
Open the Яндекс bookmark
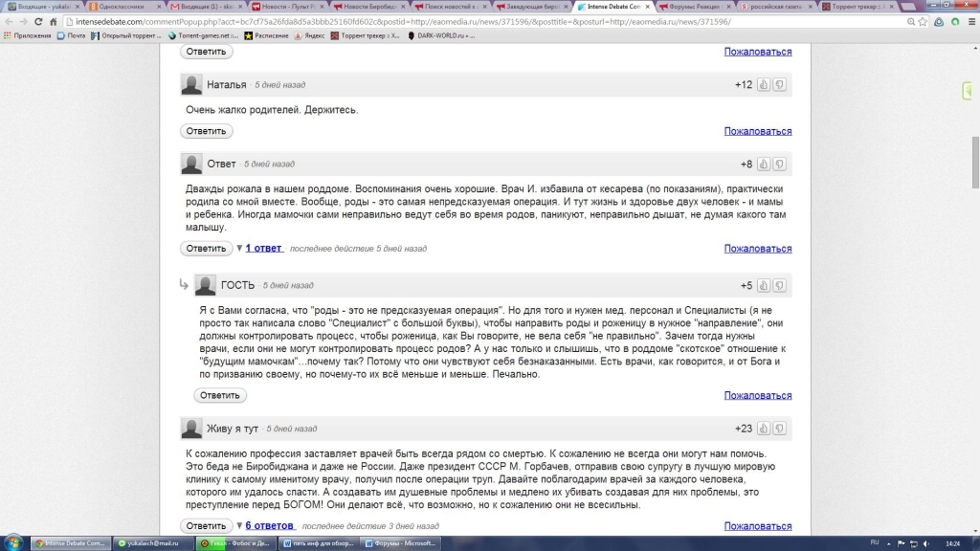309,35
